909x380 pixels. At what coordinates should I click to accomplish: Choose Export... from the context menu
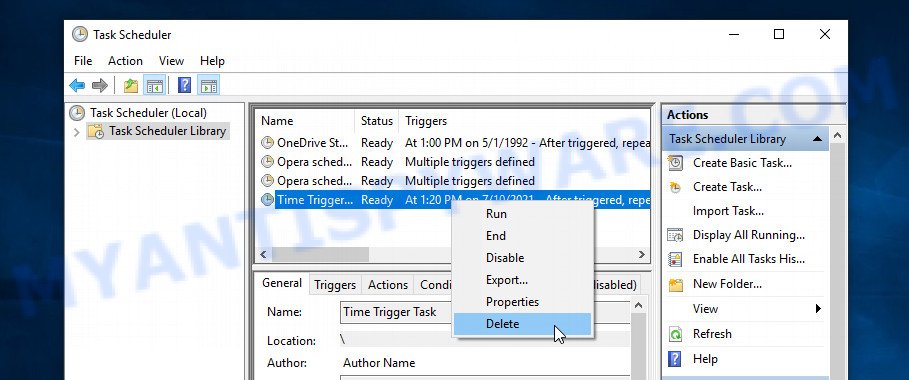coord(522,280)
